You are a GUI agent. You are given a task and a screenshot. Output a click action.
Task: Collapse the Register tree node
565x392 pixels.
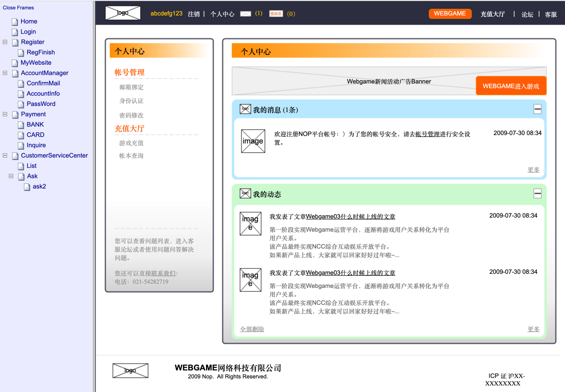[x=5, y=42]
